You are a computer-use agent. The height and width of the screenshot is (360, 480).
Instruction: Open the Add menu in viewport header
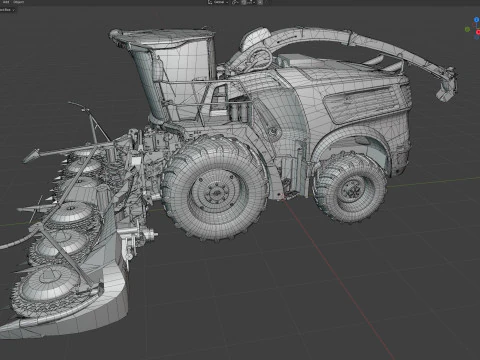tap(6, 2)
